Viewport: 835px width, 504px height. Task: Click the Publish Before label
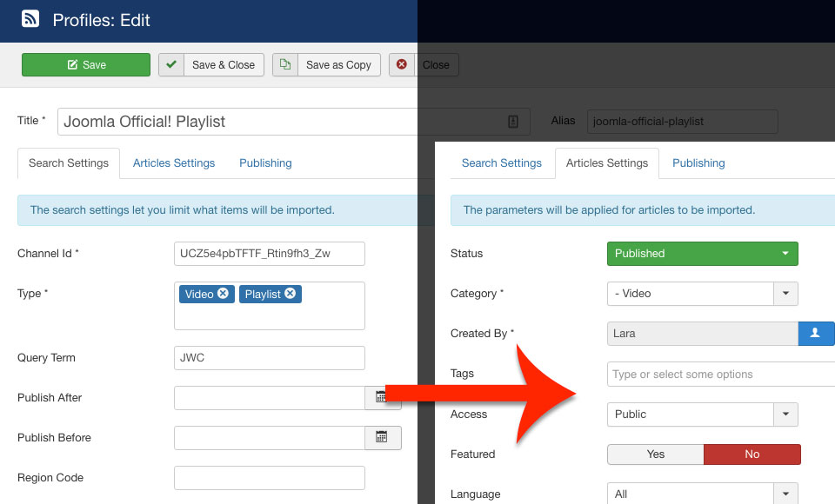(54, 438)
